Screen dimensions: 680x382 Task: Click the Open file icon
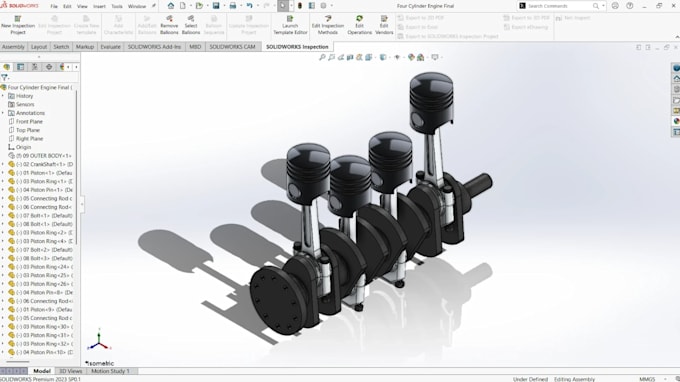click(x=199, y=6)
